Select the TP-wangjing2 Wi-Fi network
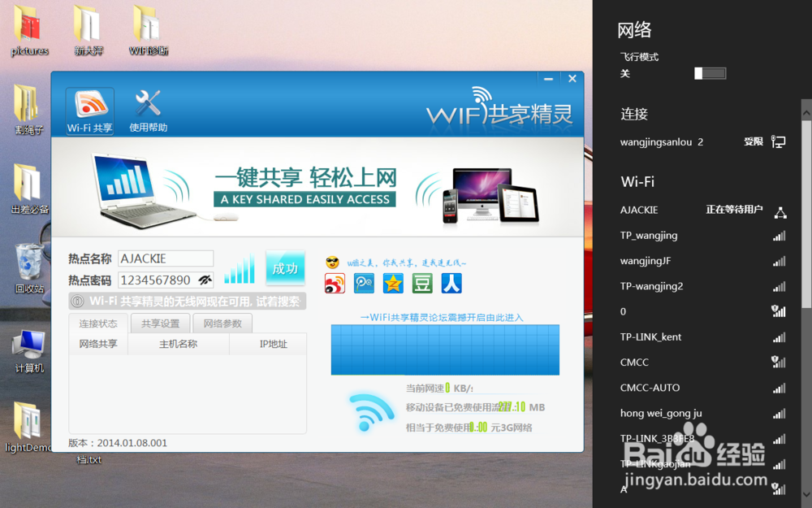Image resolution: width=812 pixels, height=508 pixels. click(x=702, y=286)
